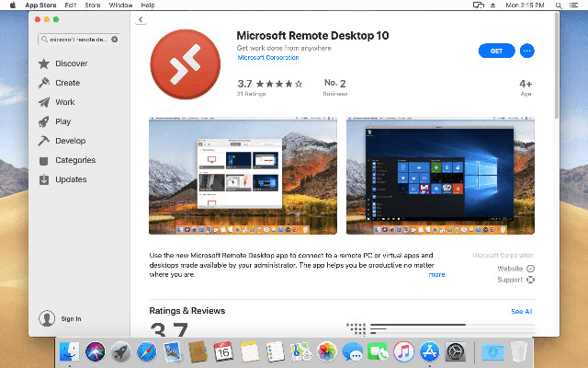Screen dimensions: 588x368
Task: Open the more options ellipsis button
Action: click(x=526, y=51)
